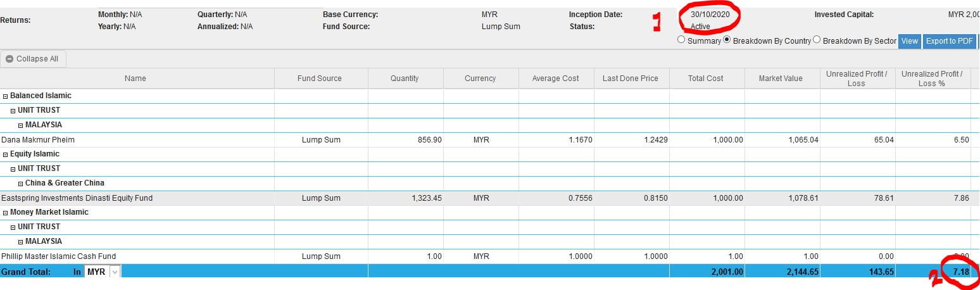The width and height of the screenshot is (980, 290).
Task: Collapse UNIT TRUST under Balanced Islamic
Action: click(13, 111)
